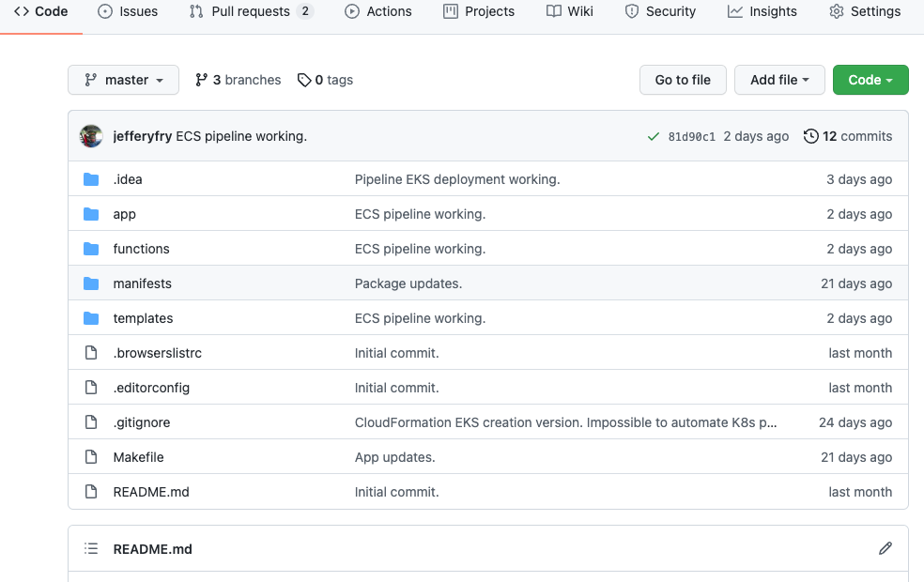Expand the master branch dropdown
The height and width of the screenshot is (582, 924).
[x=123, y=80]
